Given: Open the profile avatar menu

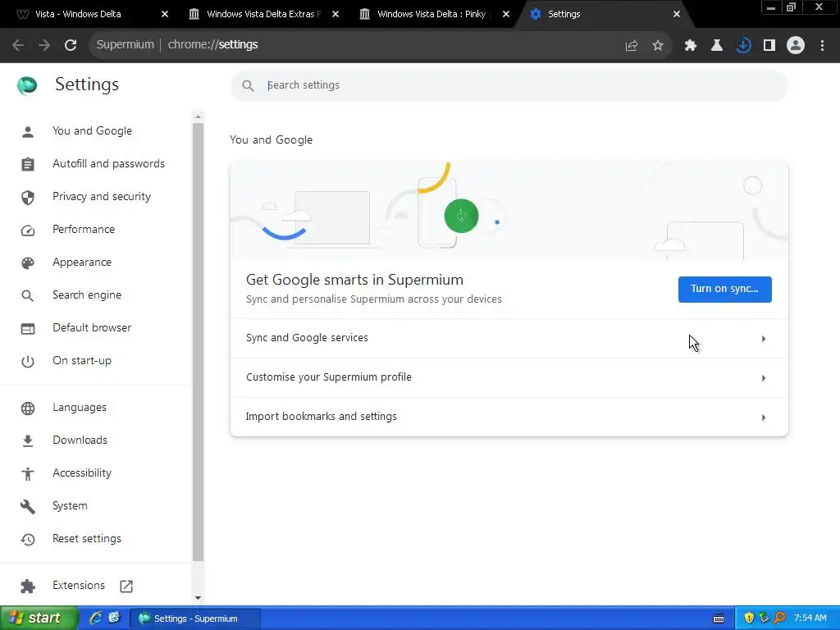Looking at the screenshot, I should [x=796, y=46].
